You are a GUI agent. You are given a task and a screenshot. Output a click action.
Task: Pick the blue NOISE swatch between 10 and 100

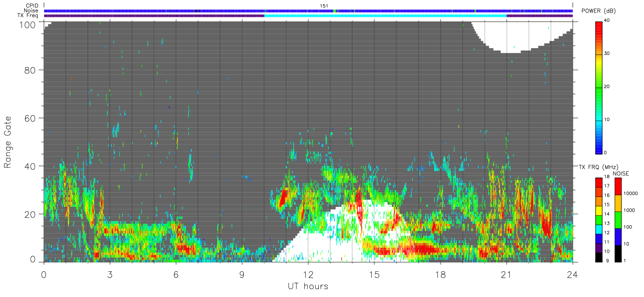tap(618, 236)
